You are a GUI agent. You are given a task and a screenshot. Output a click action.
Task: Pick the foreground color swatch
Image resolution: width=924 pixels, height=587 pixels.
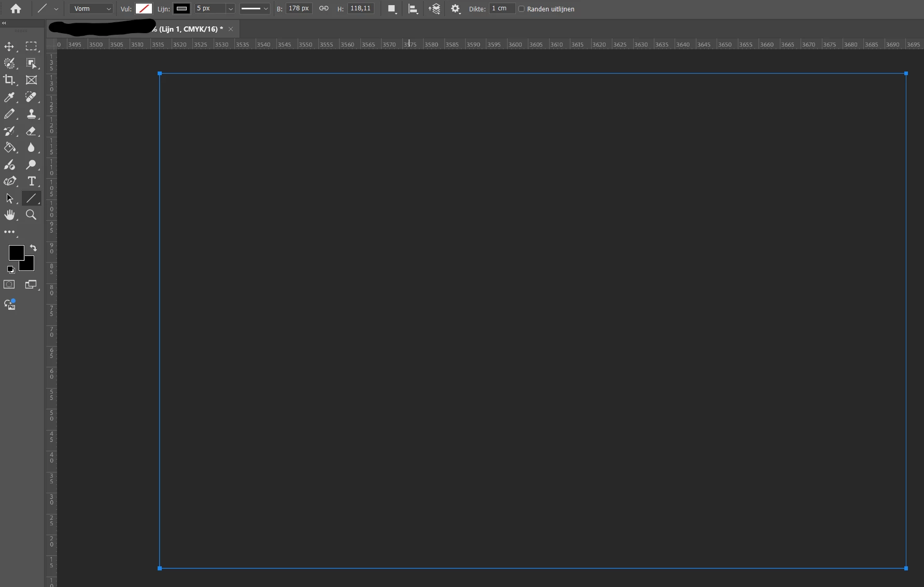16,253
